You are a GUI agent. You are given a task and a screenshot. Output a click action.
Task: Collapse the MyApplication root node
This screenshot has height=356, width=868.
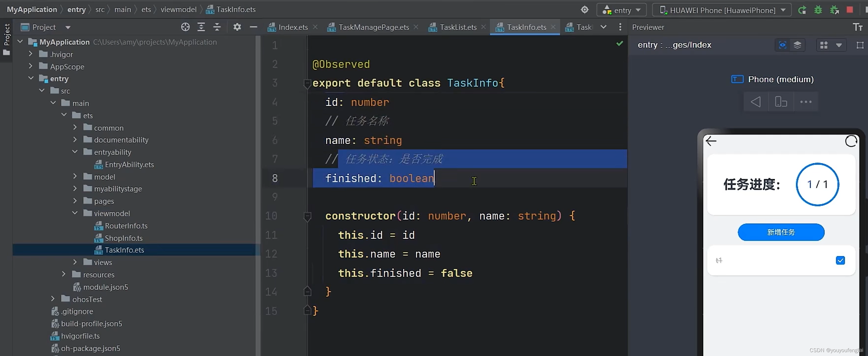click(x=20, y=42)
